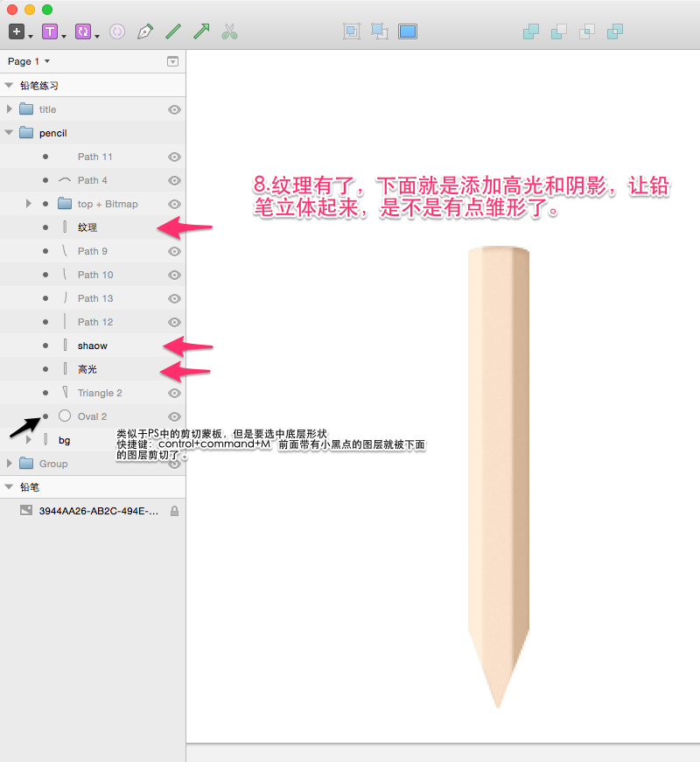
Task: Select the 高光 layer
Action: pos(93,369)
